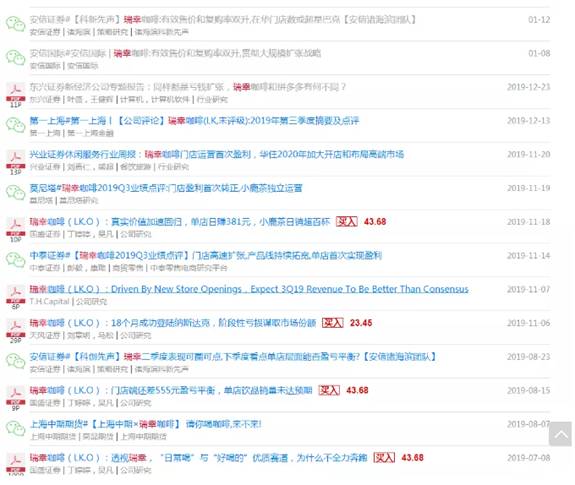Screen dimensions: 575x485
Task: Click WeChat icon beside 01-12 report
Action: [x=15, y=24]
